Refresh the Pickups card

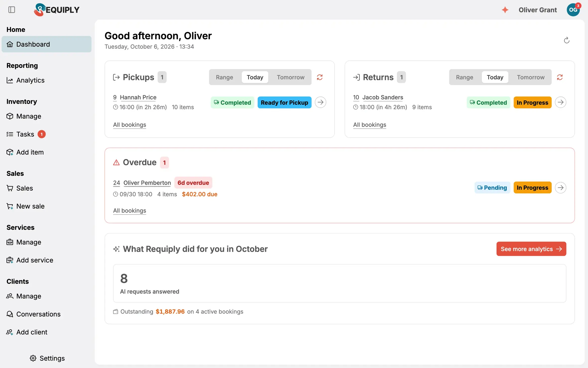pos(320,77)
